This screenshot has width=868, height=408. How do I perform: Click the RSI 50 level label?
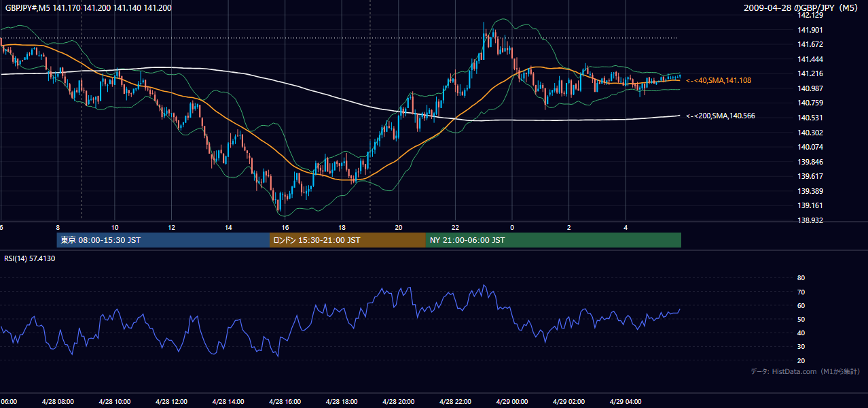(x=801, y=319)
